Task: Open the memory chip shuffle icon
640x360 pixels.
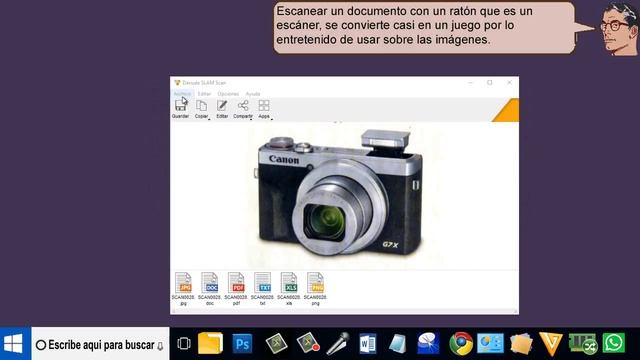Action: pyautogui.click(x=583, y=343)
